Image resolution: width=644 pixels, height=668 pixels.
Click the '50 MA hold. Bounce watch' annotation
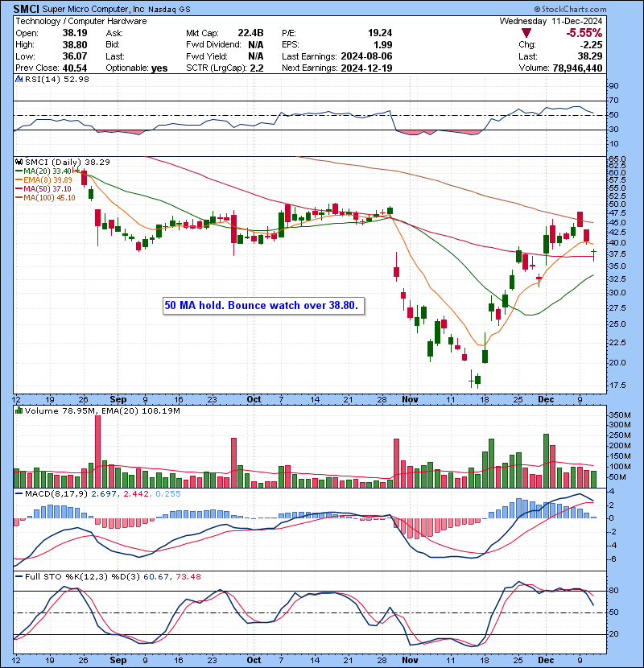263,306
